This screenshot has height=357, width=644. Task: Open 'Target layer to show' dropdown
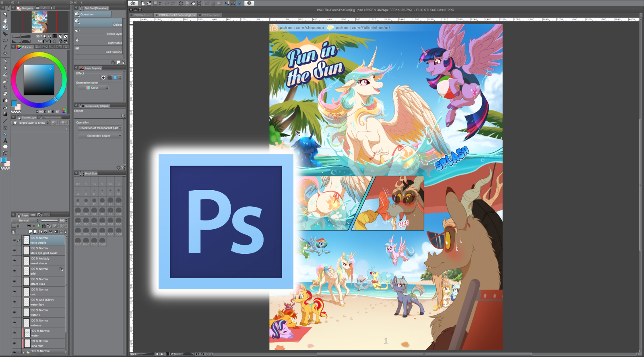pyautogui.click(x=31, y=122)
